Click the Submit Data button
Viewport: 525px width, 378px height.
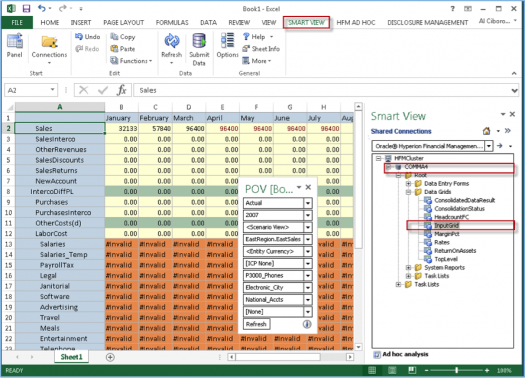[199, 49]
